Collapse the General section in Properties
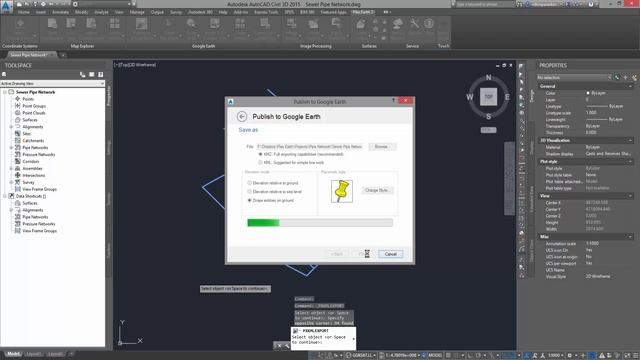The height and width of the screenshot is (360, 640). point(630,86)
